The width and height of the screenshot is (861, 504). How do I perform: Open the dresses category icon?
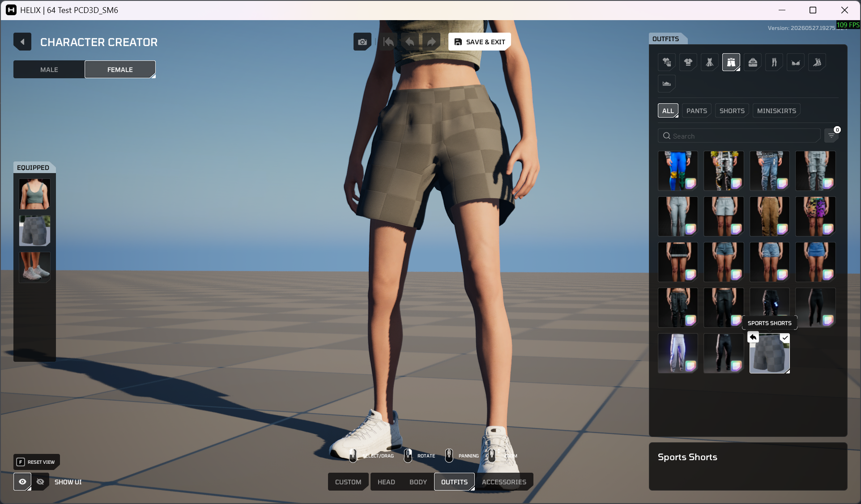[x=710, y=62]
